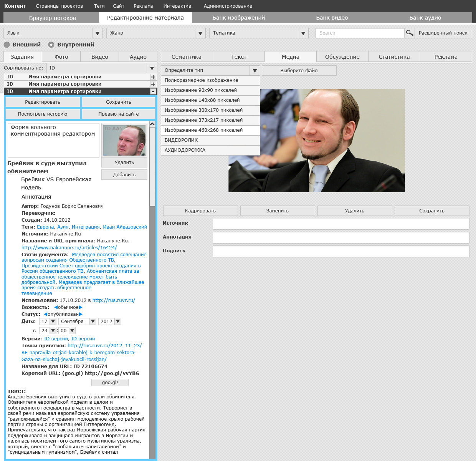Open the 'Иван Айвазовский' tag link
This screenshot has height=461, width=476.
[125, 227]
